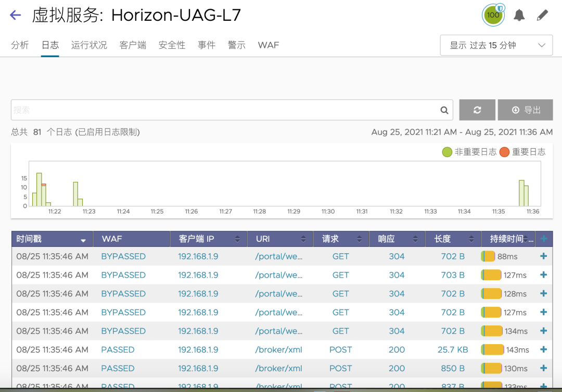Switch to 分析 tab
562x392 pixels.
tap(20, 45)
